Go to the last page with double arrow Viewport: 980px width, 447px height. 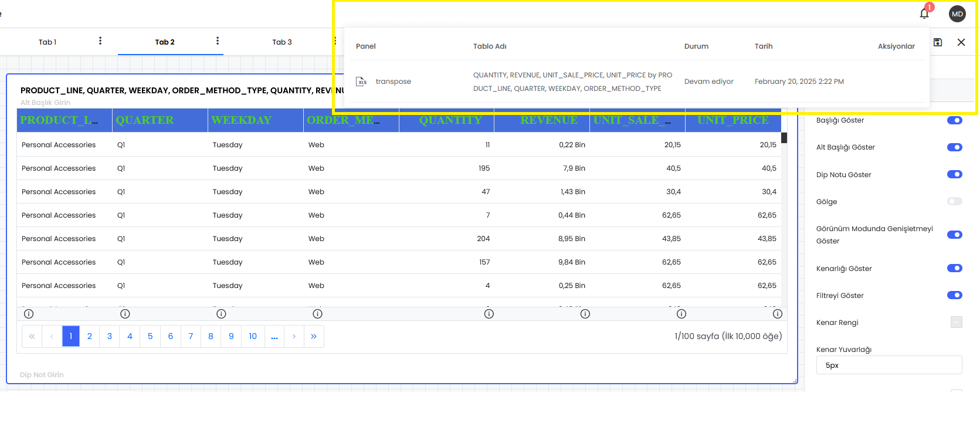coord(314,336)
